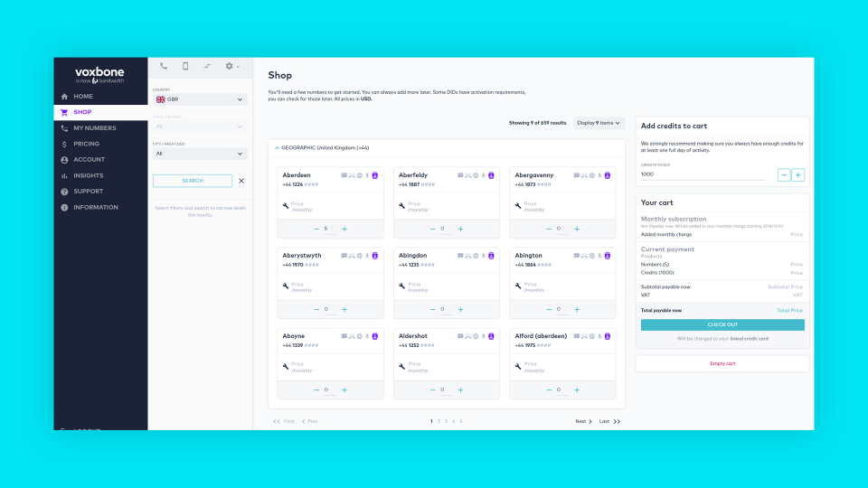Open the linked credit card link
The width and height of the screenshot is (868, 488).
749,339
